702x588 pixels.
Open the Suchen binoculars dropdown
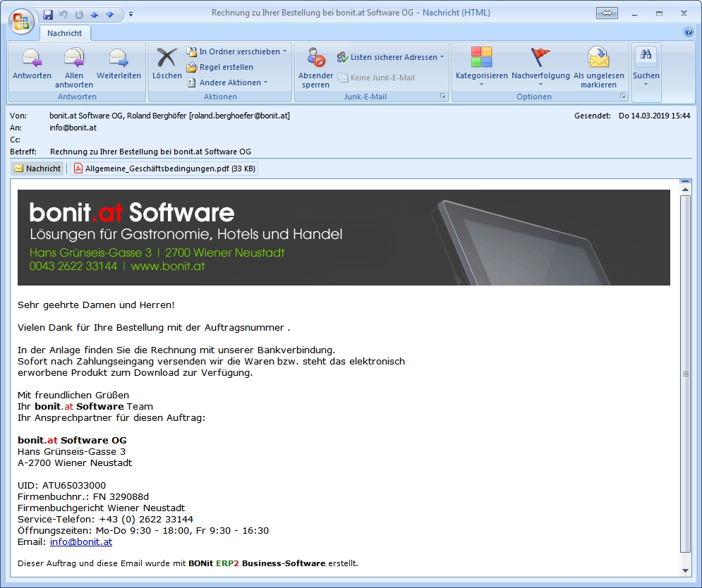pos(646,66)
